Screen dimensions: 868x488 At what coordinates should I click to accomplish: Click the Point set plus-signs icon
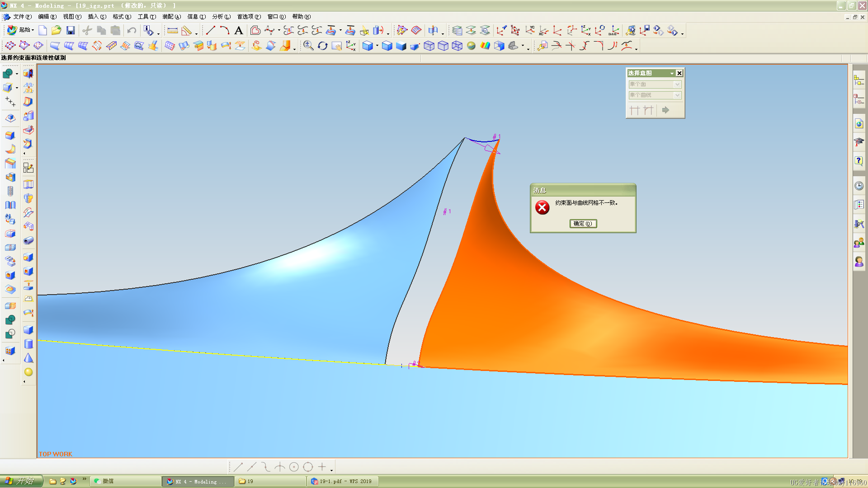click(10, 102)
